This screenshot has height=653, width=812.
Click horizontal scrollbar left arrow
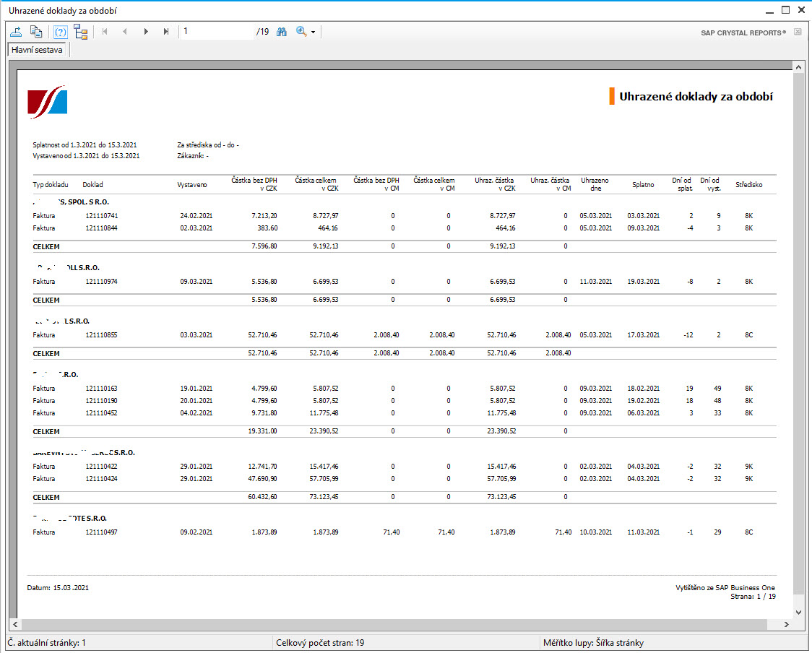(x=15, y=624)
